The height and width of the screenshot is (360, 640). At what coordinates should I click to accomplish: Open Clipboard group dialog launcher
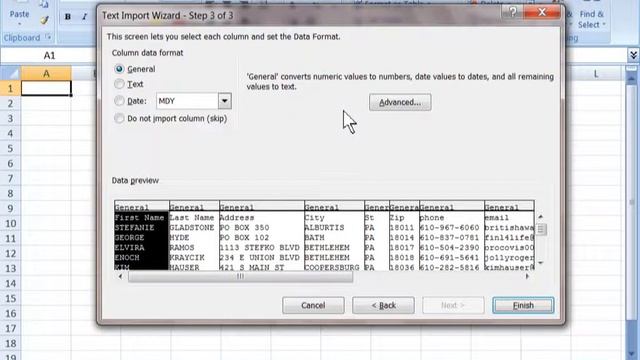pyautogui.click(x=48, y=37)
